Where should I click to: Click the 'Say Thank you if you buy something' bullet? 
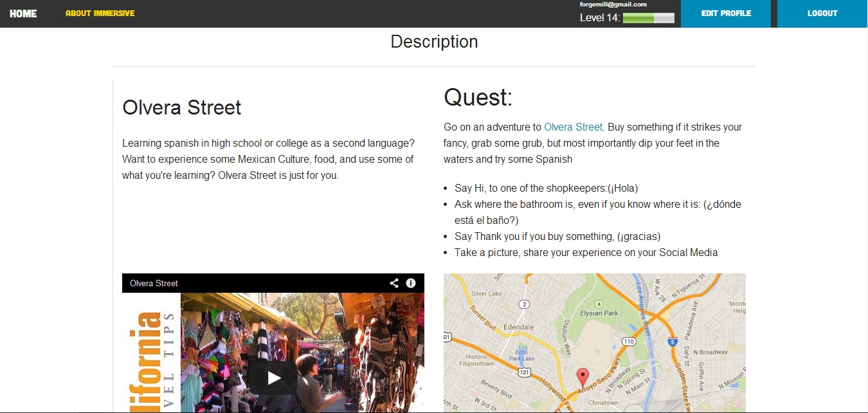[557, 236]
